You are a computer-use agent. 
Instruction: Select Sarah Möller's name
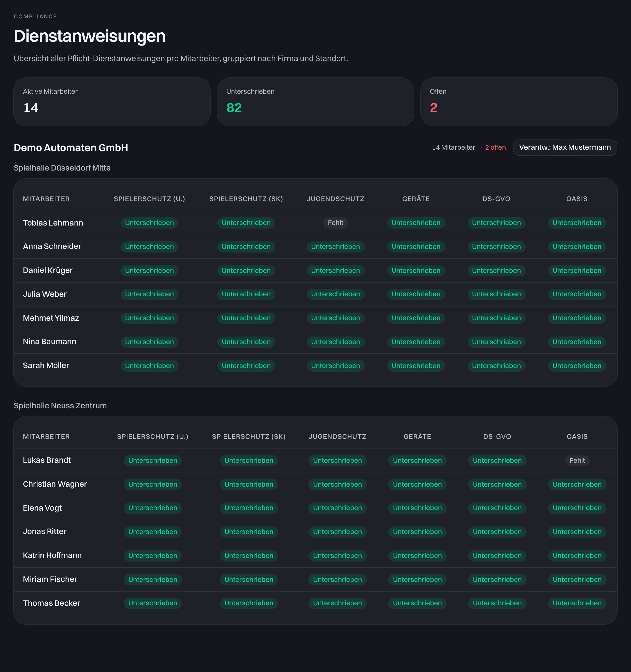46,366
